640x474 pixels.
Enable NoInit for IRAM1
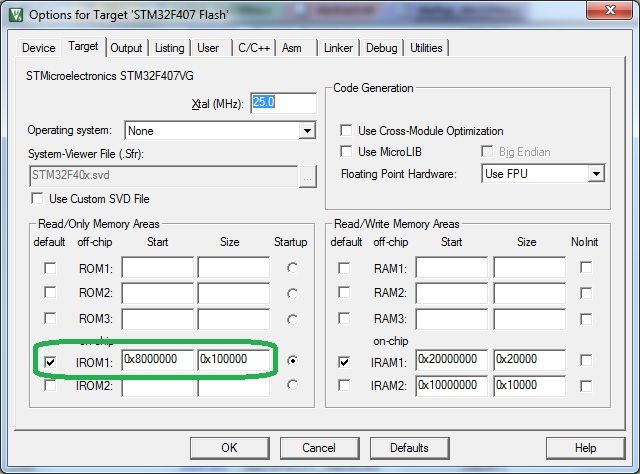(x=586, y=360)
